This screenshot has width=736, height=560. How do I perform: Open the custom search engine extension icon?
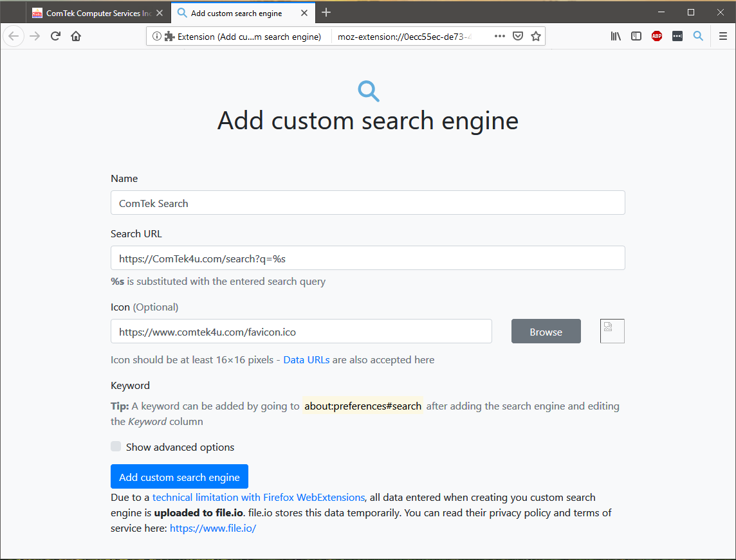(698, 36)
